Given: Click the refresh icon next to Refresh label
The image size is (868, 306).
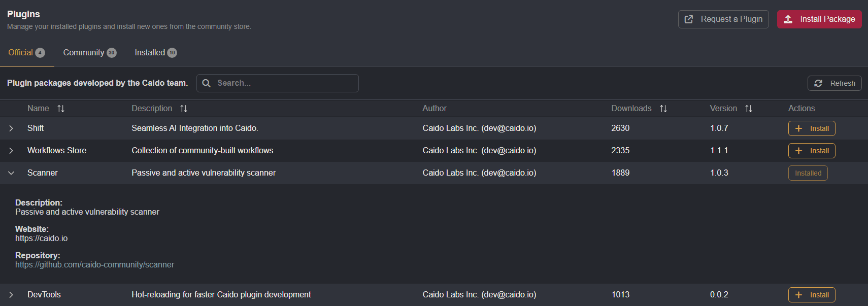Looking at the screenshot, I should 819,83.
